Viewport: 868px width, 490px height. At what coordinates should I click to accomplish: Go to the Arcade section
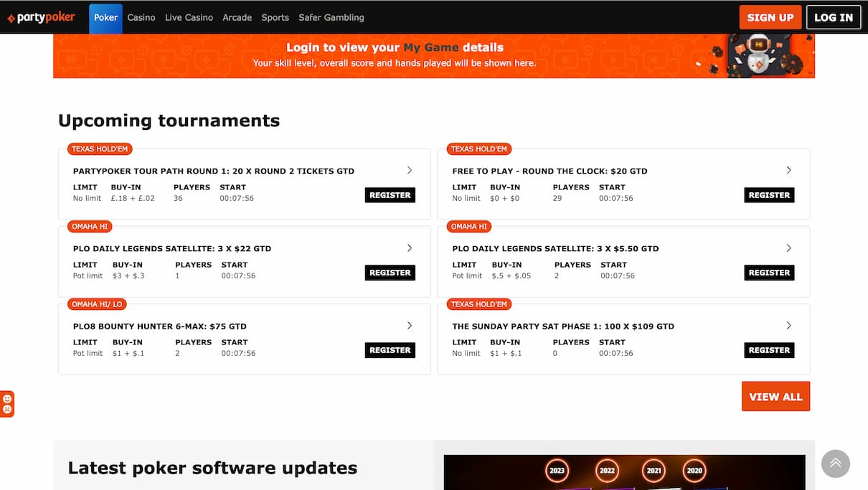(x=237, y=17)
